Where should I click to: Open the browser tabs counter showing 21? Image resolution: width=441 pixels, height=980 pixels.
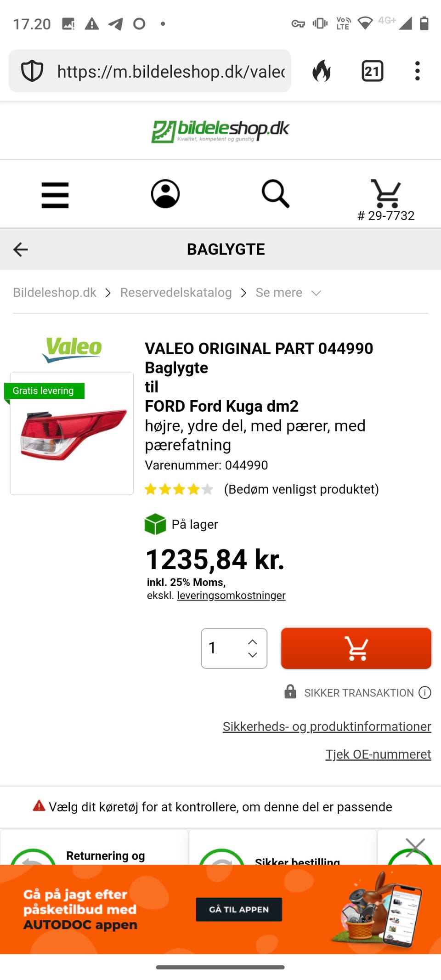pos(372,71)
